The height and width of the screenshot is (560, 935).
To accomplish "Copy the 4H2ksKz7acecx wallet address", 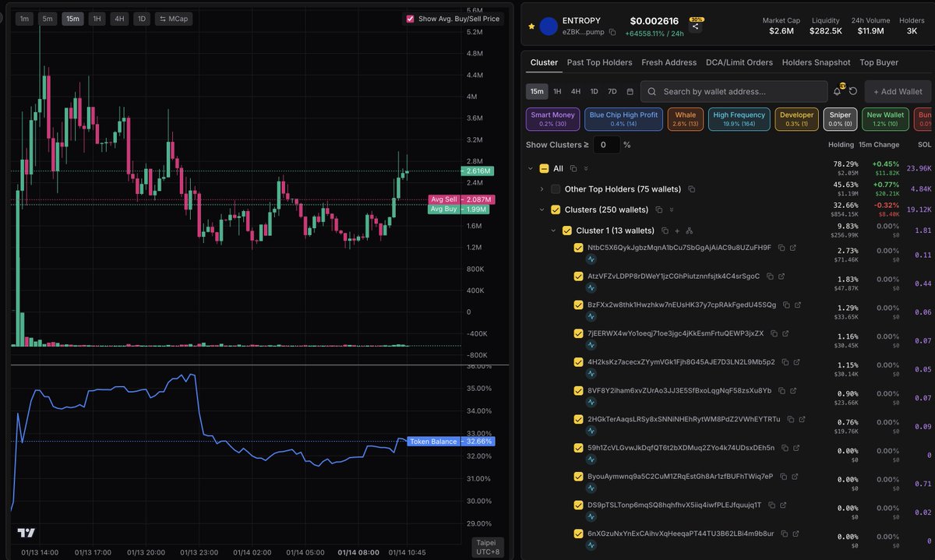I will (785, 362).
